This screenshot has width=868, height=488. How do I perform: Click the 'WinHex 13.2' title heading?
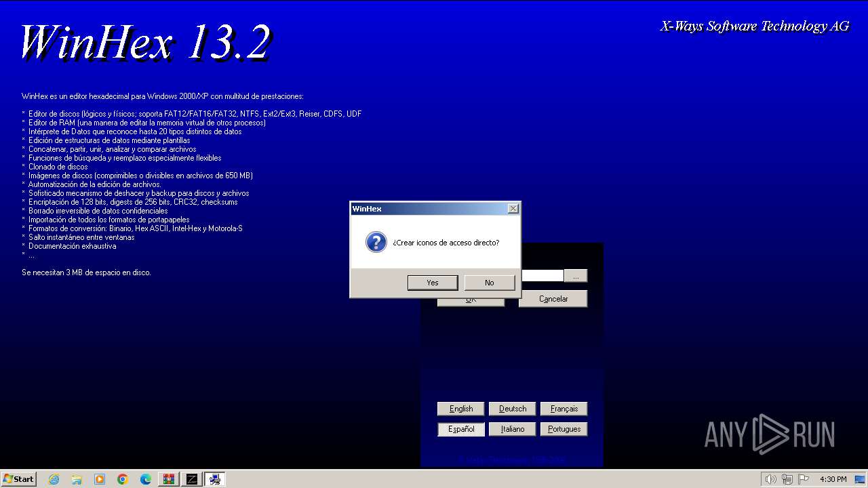[x=145, y=42]
